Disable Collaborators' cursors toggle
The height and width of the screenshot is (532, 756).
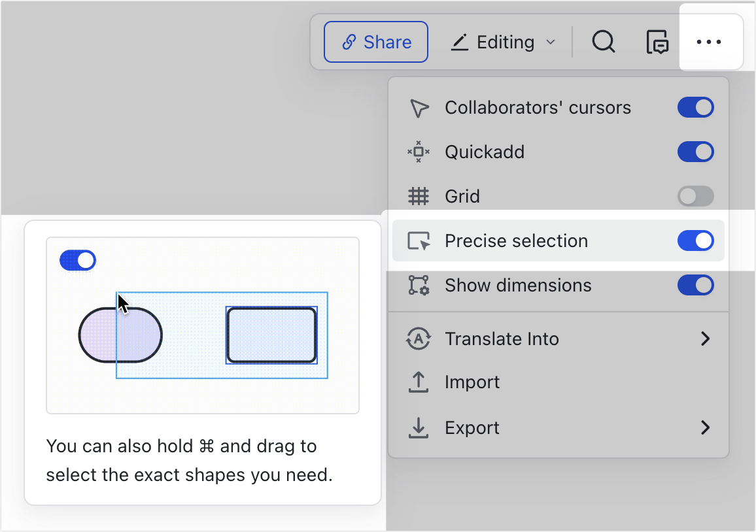tap(695, 108)
